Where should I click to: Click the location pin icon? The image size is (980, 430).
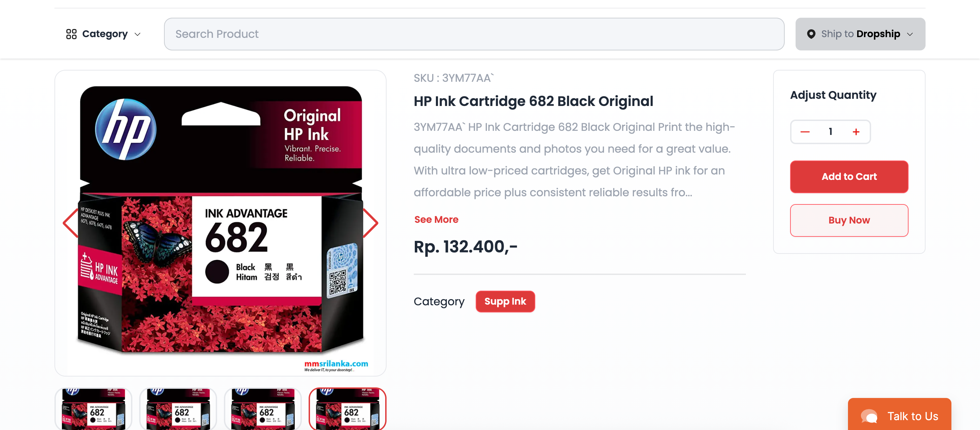pos(811,34)
